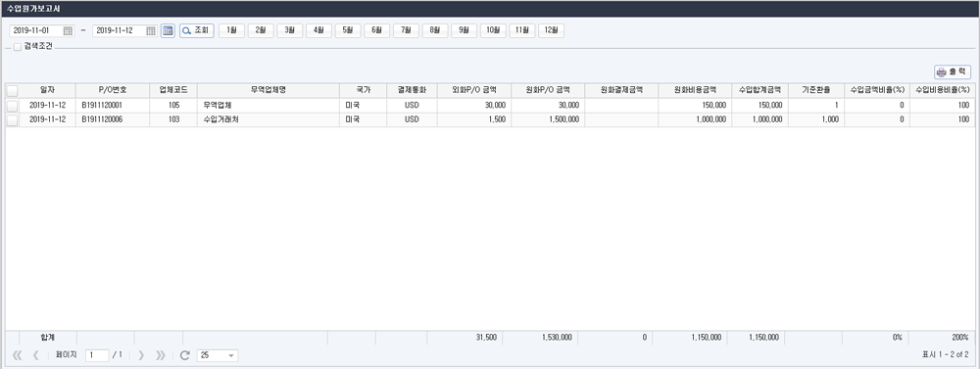Select the 11월 month button

pyautogui.click(x=522, y=30)
